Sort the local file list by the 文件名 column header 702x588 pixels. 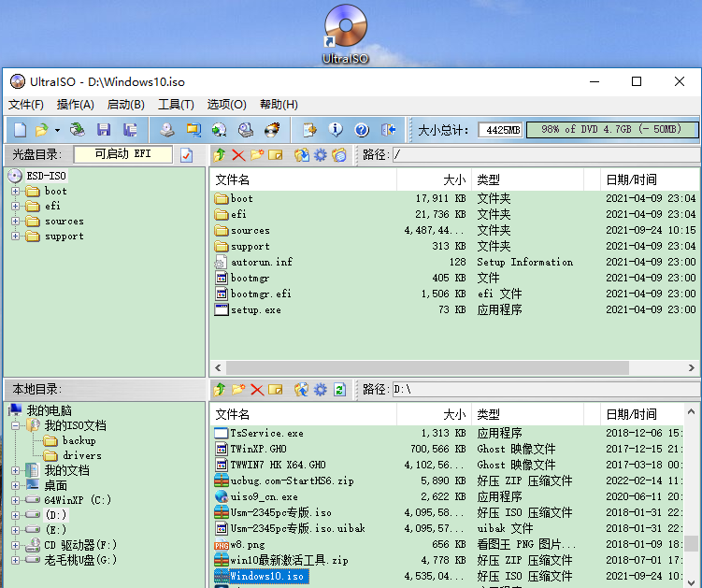click(304, 414)
